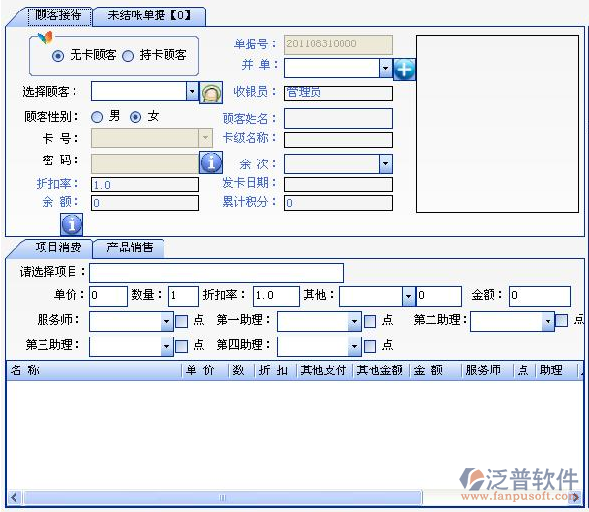Click the horizontal scrollbar thumb at bottom
589x512 pixels.
pos(222,498)
